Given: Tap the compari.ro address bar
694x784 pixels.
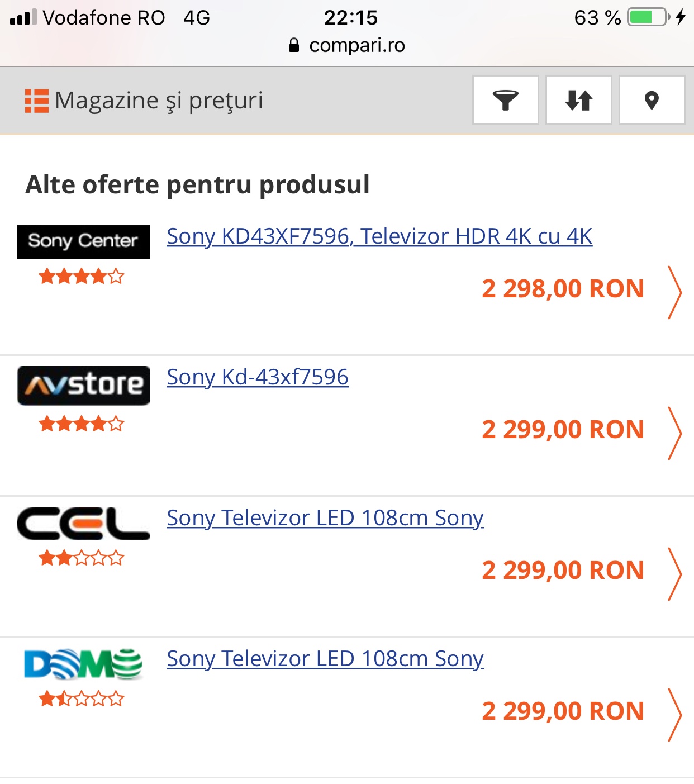Looking at the screenshot, I should point(347,45).
